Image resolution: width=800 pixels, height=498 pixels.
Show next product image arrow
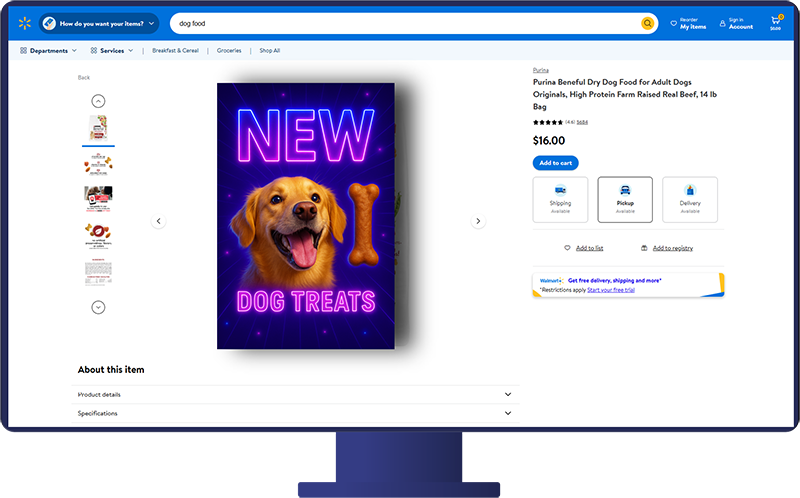[x=478, y=221]
